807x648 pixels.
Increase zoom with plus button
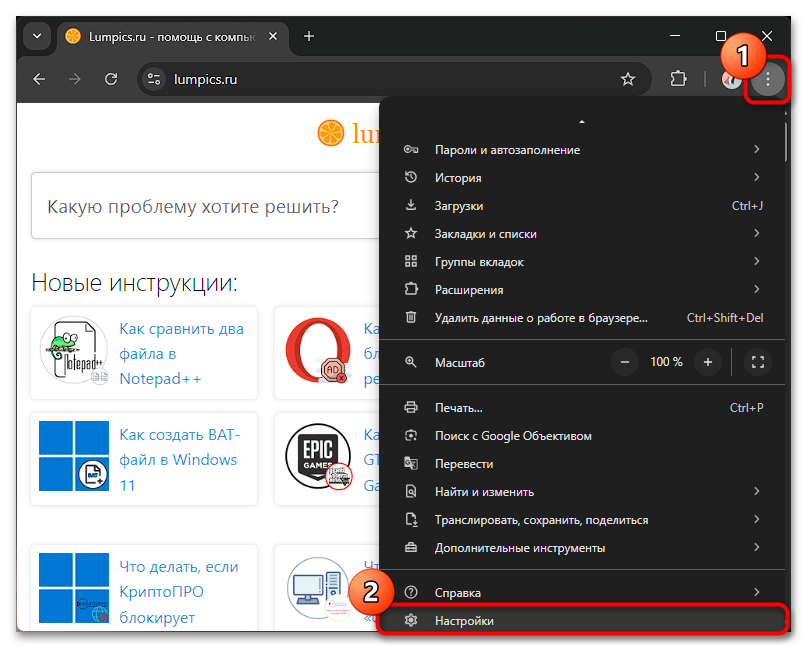(708, 362)
